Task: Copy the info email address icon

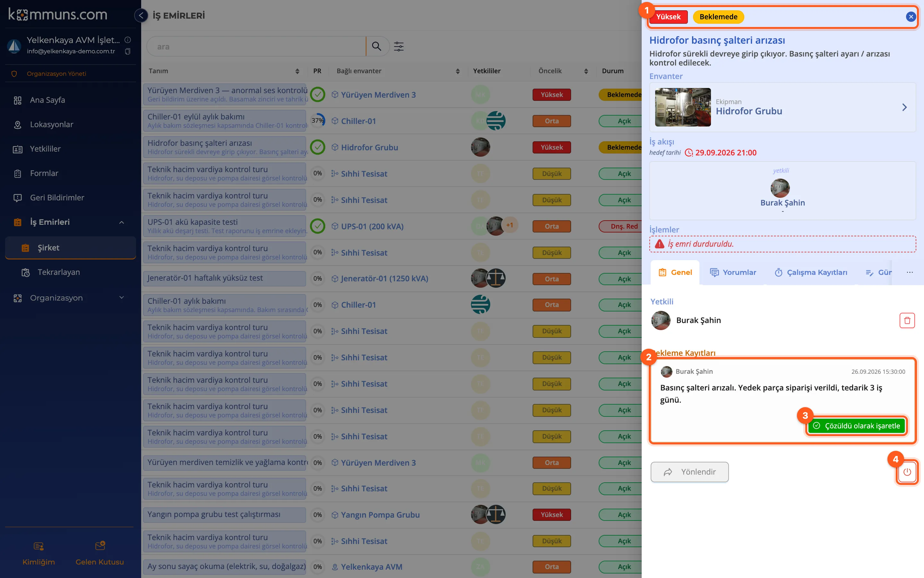Action: click(127, 51)
